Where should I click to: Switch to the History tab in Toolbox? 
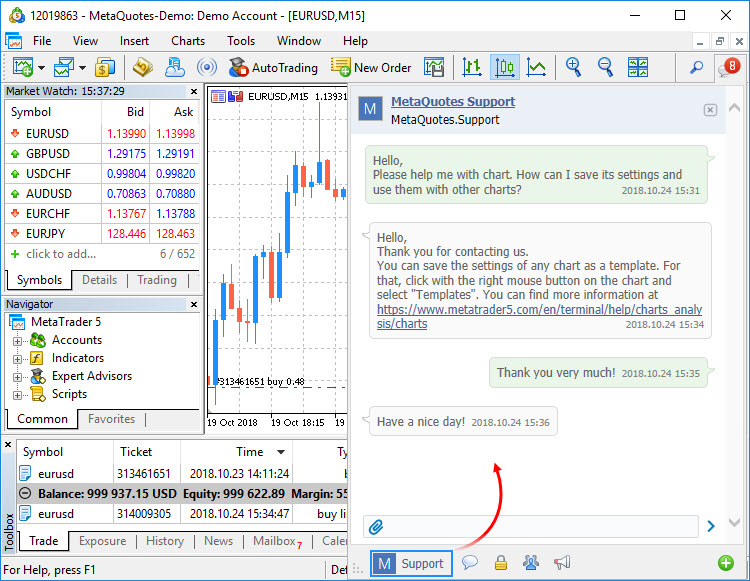165,541
